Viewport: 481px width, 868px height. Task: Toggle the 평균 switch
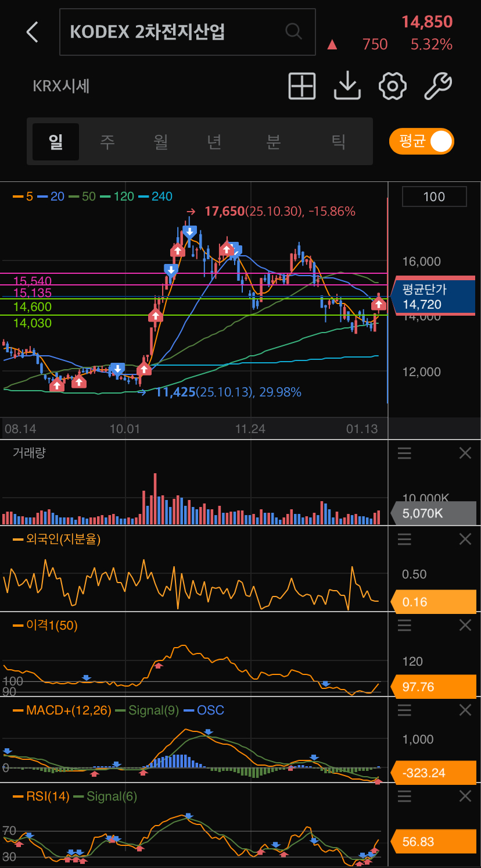pos(422,141)
